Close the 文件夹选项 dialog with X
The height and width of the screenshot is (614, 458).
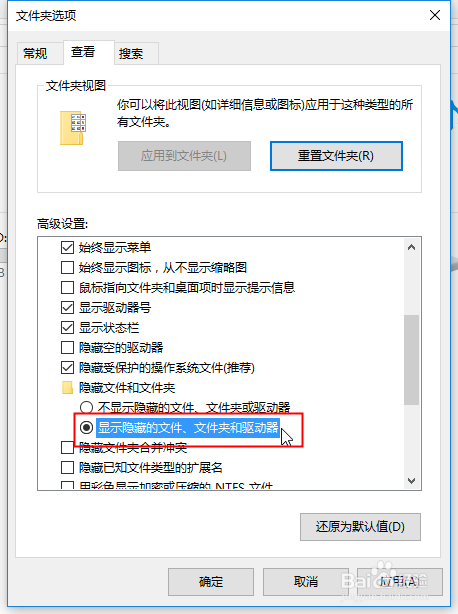(435, 15)
